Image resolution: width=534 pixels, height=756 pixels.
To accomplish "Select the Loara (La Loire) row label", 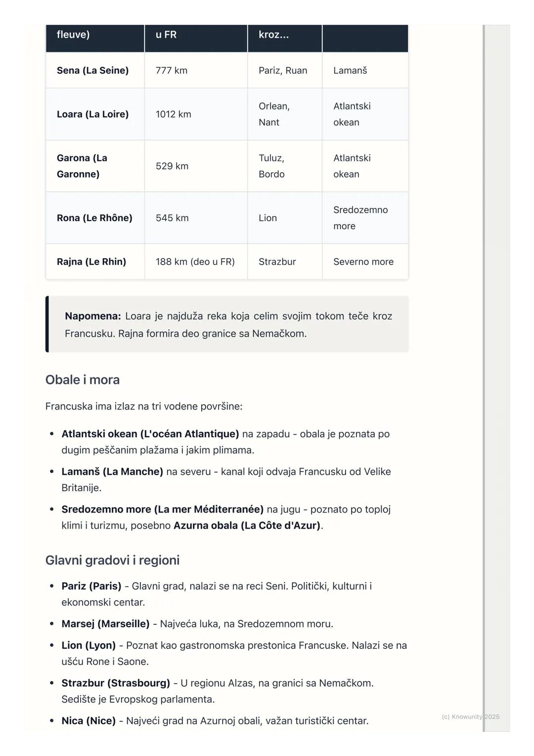I will coord(92,114).
